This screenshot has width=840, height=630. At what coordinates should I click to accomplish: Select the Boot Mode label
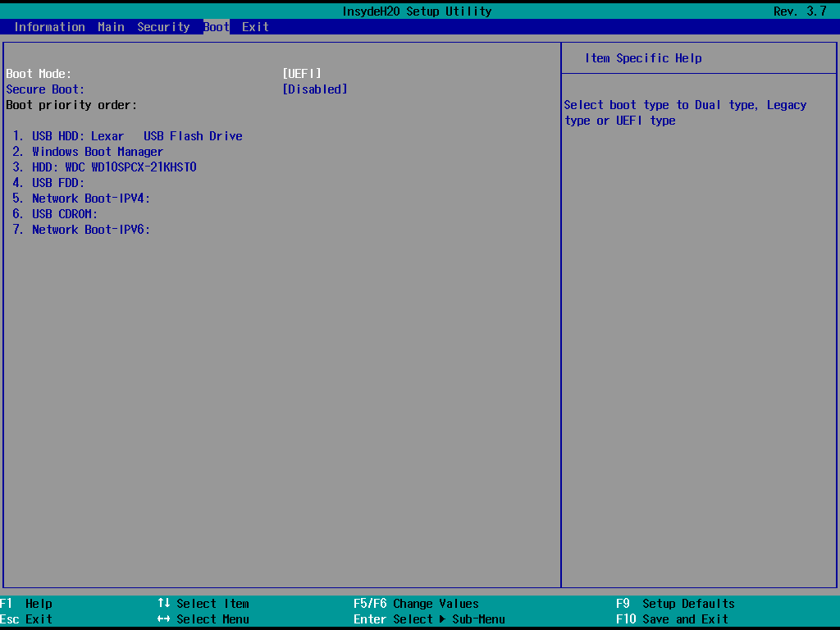[x=39, y=73]
